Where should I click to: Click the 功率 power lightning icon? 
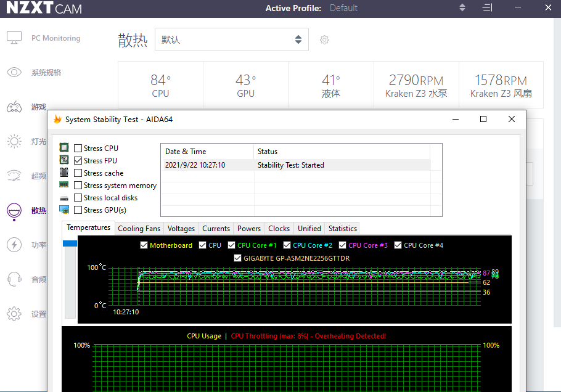point(14,245)
